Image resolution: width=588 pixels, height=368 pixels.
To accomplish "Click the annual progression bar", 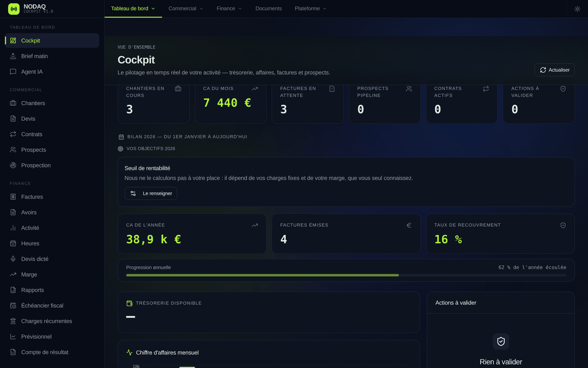I will click(346, 275).
